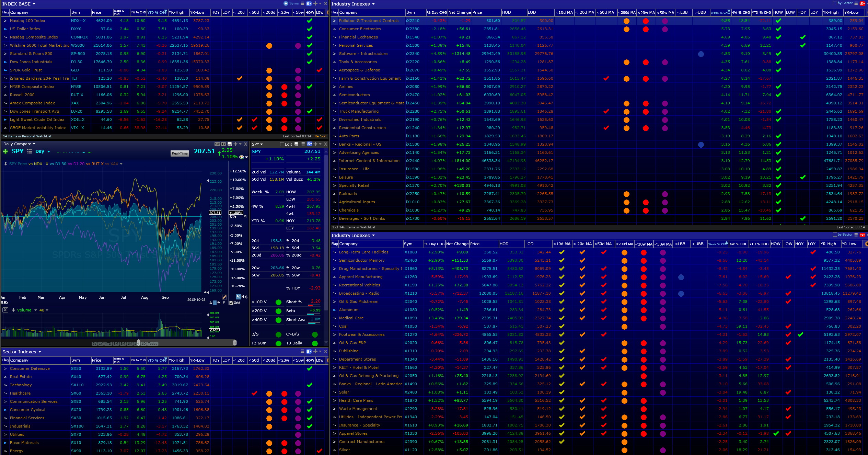
Task: Close the Volume indicator pane with X
Action: point(5,310)
